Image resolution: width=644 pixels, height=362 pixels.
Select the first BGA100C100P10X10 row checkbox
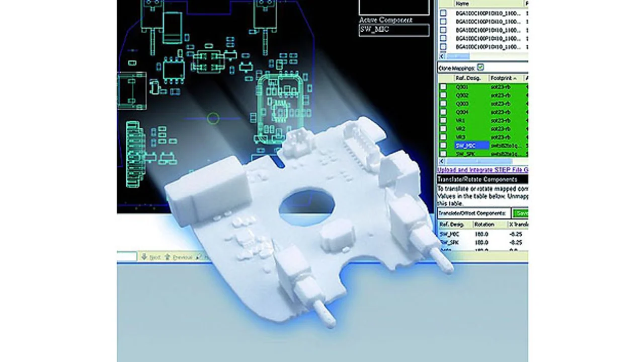pos(443,13)
